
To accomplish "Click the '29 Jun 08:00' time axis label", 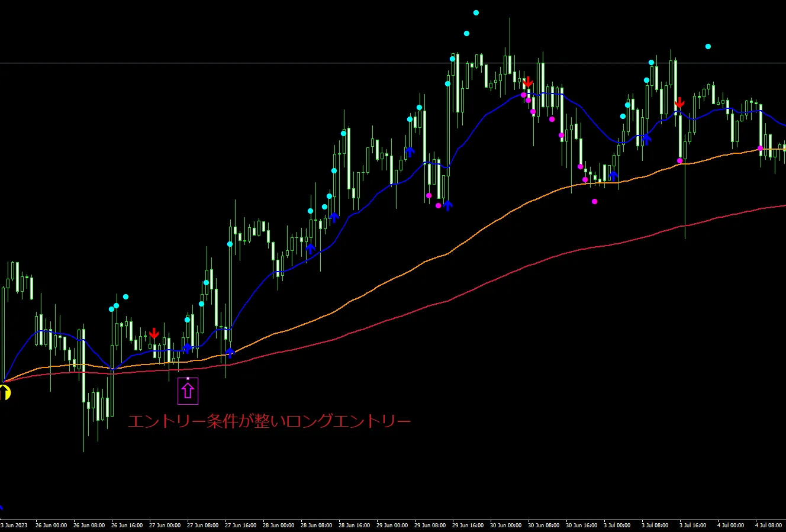I will pyautogui.click(x=430, y=525).
